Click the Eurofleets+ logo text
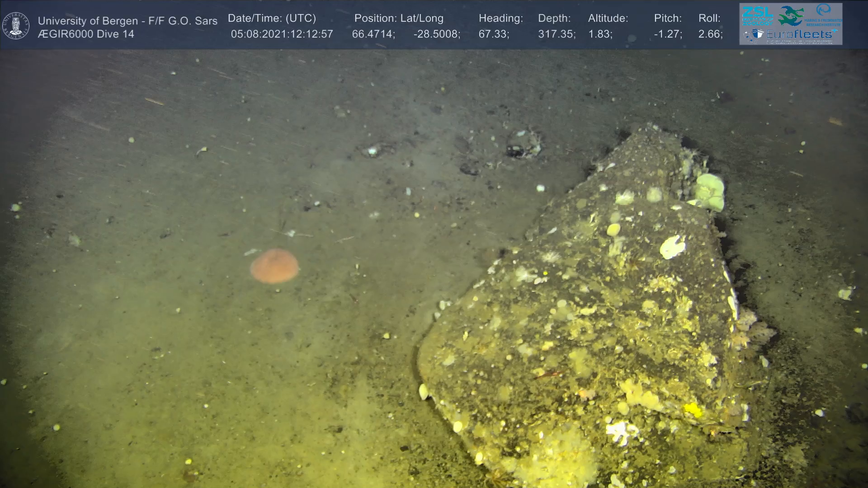Viewport: 868px width, 488px height. pyautogui.click(x=799, y=34)
